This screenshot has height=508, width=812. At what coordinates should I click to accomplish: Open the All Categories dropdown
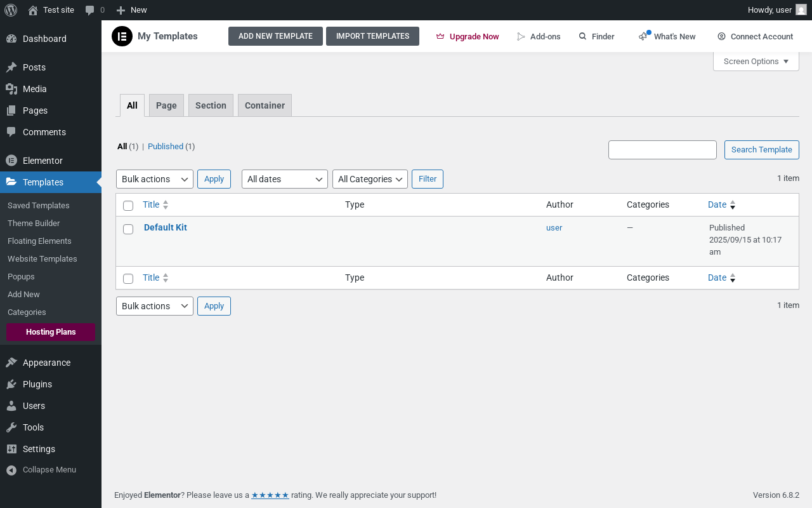tap(370, 179)
